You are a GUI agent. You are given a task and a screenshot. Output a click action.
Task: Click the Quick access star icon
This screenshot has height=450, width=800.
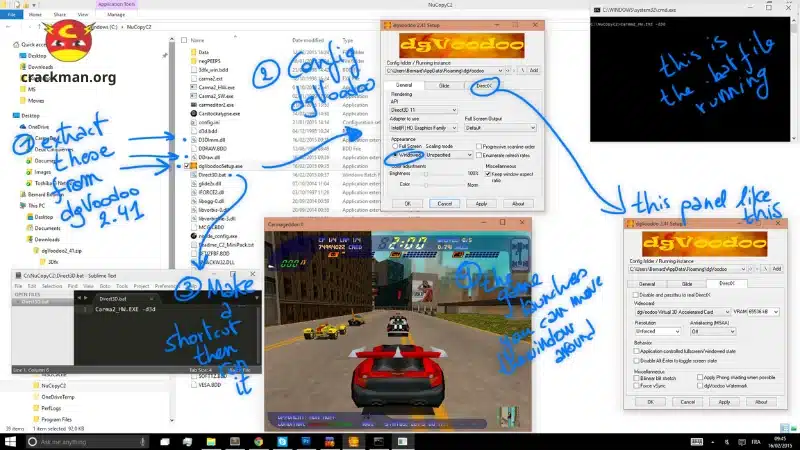[x=16, y=45]
